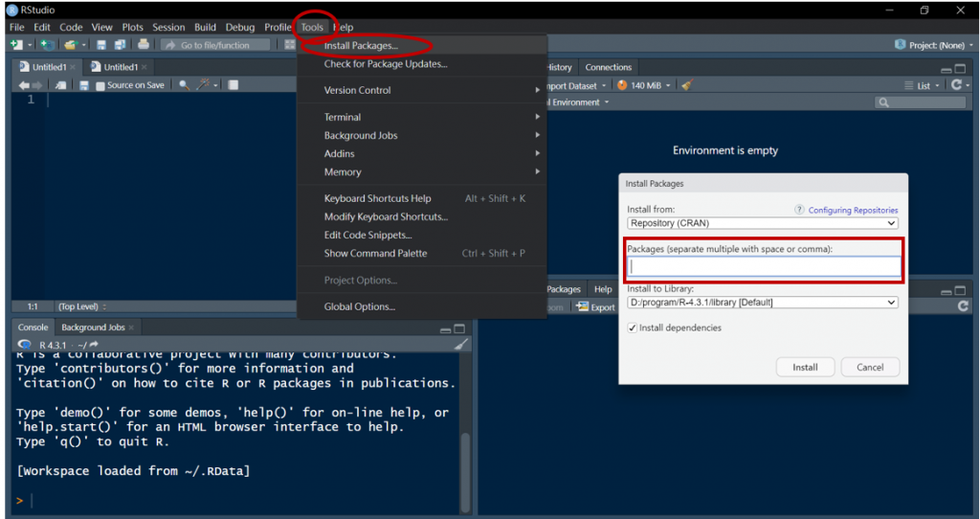Choose Show Command Palette menu entry

(422, 253)
